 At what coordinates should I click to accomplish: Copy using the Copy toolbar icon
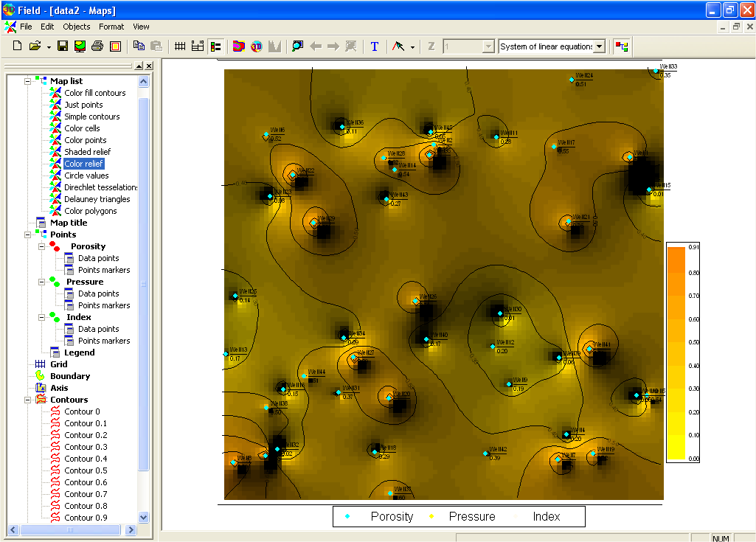point(139,46)
